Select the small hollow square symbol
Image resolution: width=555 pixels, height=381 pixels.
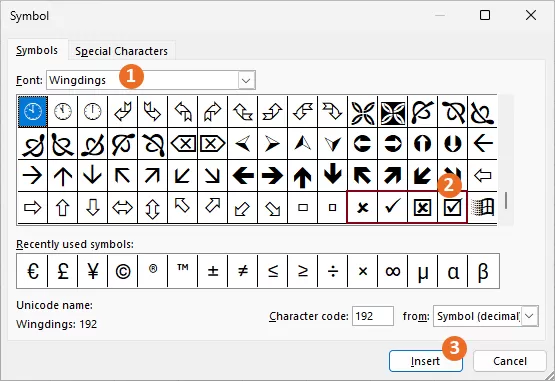tap(332, 207)
